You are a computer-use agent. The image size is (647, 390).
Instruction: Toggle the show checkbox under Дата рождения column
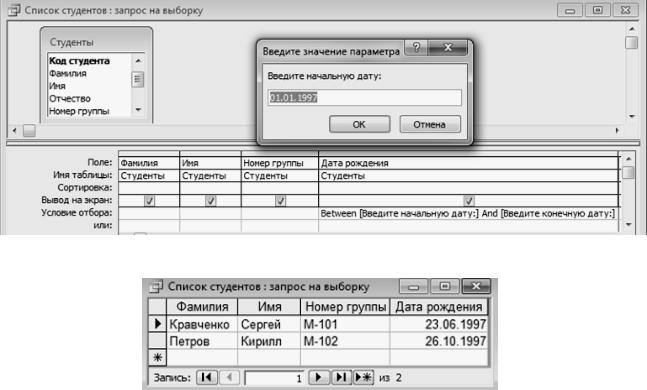pyautogui.click(x=469, y=201)
